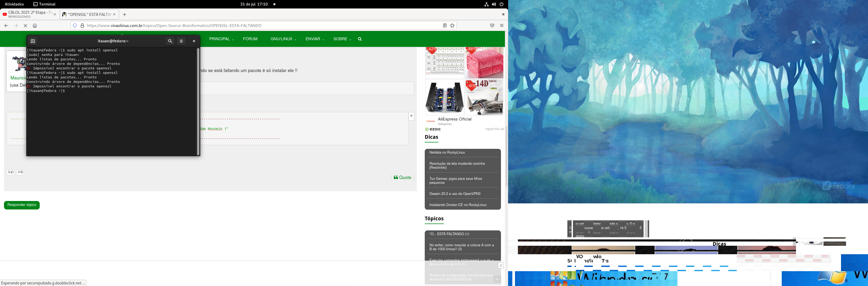Image resolution: width=868 pixels, height=286 pixels.
Task: Like the post with thumbs up
Action: coord(11,172)
